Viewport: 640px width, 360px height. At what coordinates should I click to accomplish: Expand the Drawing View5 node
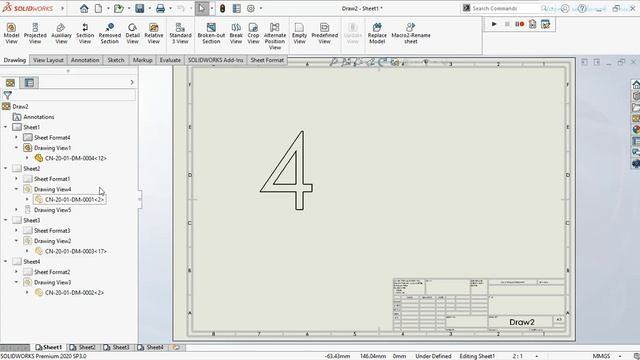coord(16,210)
